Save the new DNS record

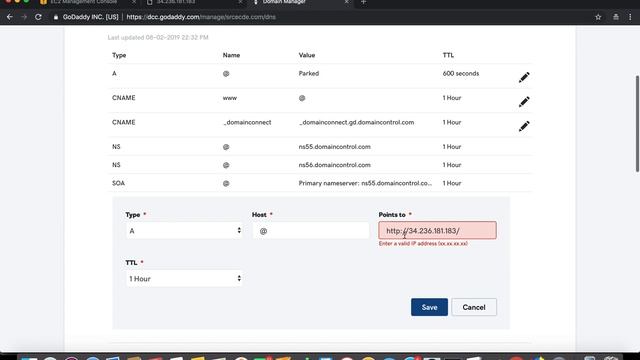click(429, 307)
